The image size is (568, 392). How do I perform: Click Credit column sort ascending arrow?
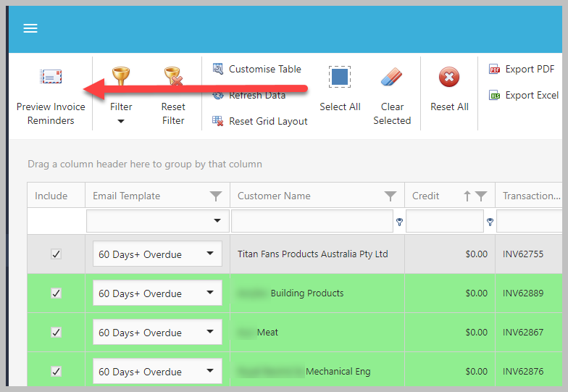pos(467,196)
